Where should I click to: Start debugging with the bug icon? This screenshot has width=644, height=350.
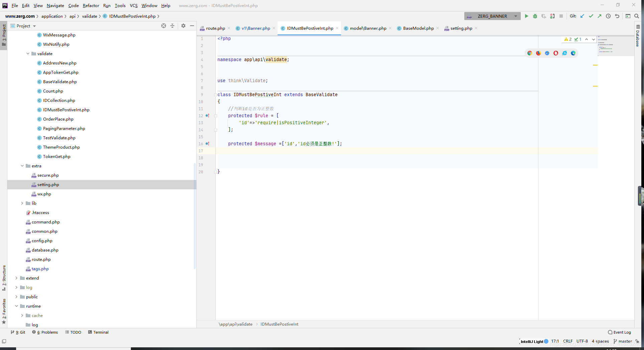click(535, 16)
